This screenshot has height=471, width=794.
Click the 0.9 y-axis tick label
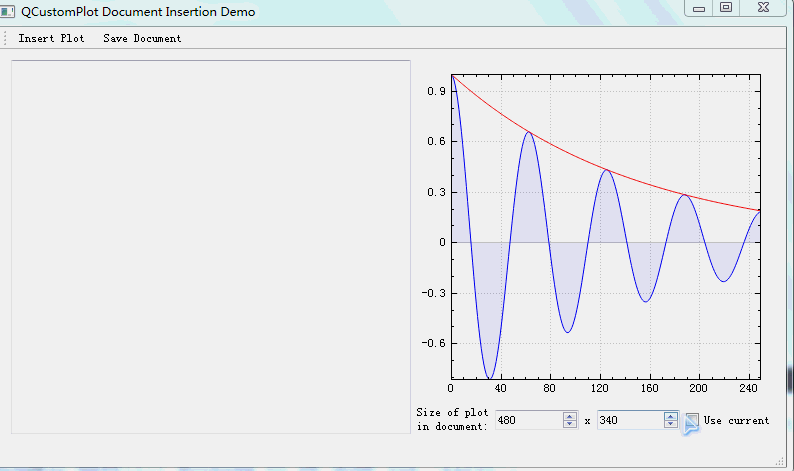436,91
